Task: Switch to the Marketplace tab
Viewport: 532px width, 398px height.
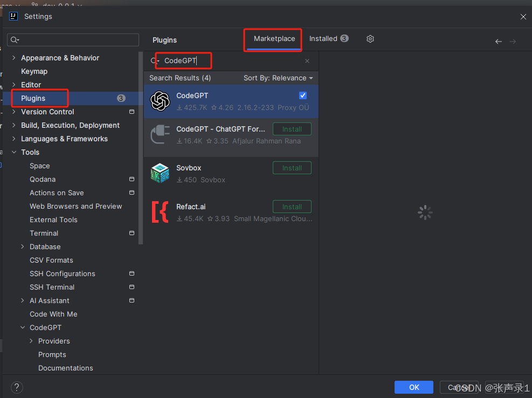Action: click(274, 39)
